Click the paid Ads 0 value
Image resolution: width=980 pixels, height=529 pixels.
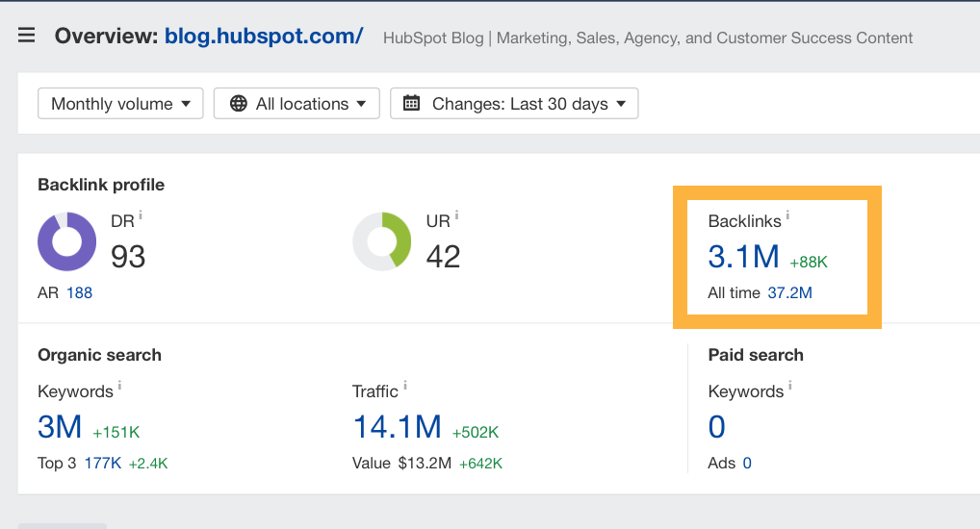pyautogui.click(x=747, y=463)
